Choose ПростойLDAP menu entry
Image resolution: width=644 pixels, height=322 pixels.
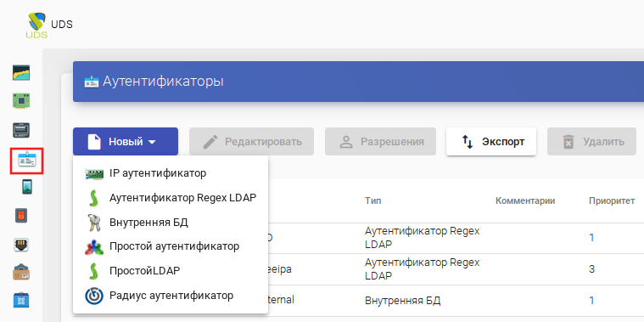pyautogui.click(x=171, y=271)
